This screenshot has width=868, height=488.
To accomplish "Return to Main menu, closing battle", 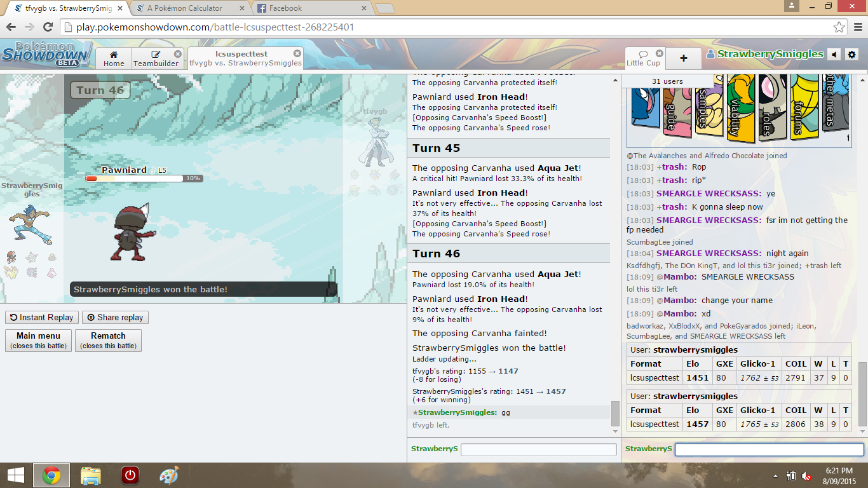I will [38, 340].
